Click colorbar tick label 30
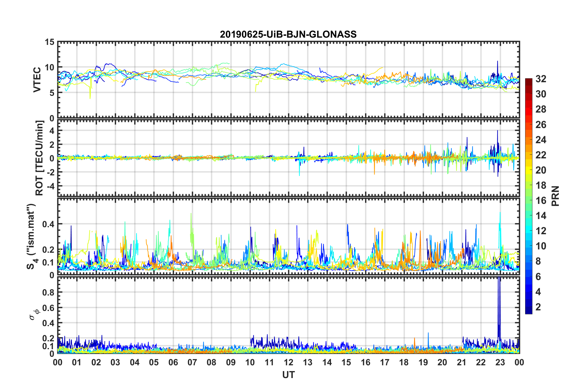Screen dimensions: 577x392 tap(541, 94)
